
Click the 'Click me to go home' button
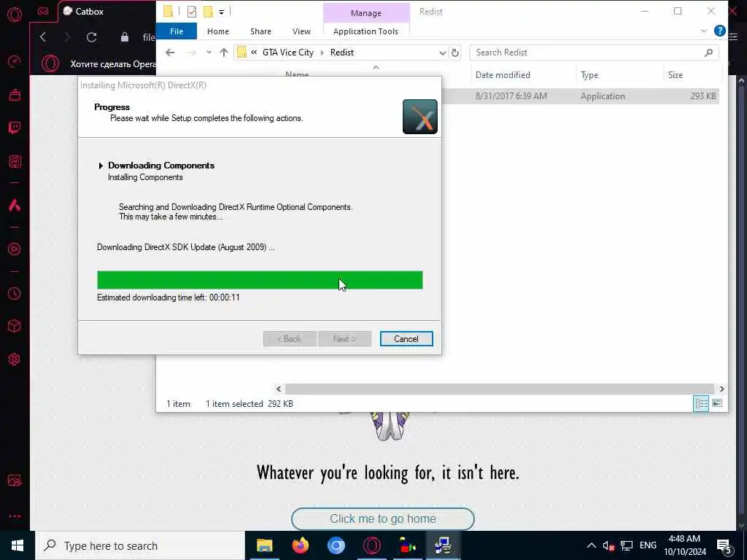click(x=382, y=518)
